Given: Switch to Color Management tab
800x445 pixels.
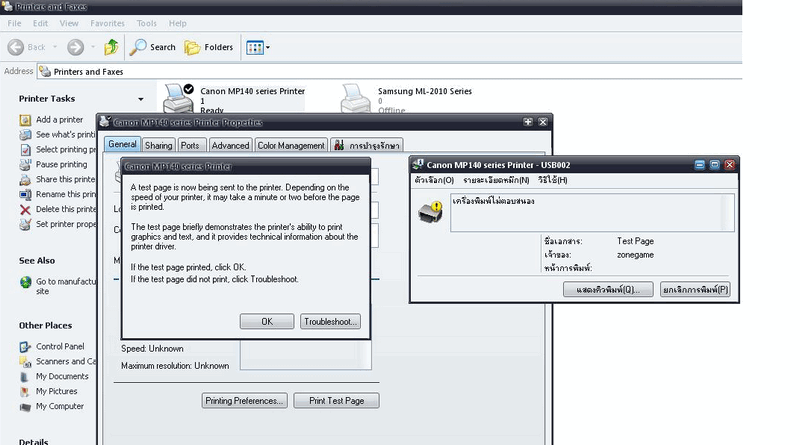Looking at the screenshot, I should (291, 145).
